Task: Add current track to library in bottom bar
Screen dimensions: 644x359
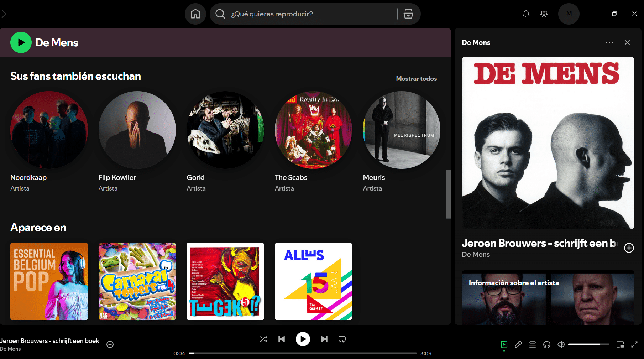Action: [110, 344]
